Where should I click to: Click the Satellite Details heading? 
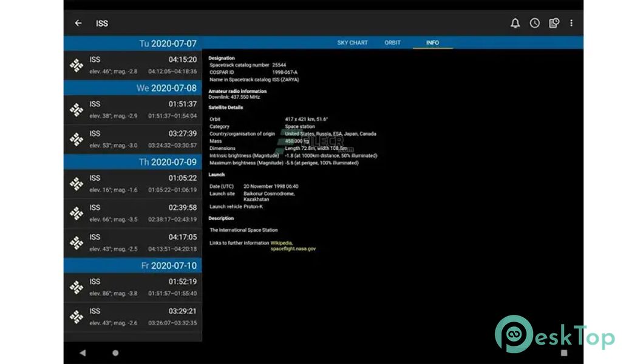tap(225, 107)
